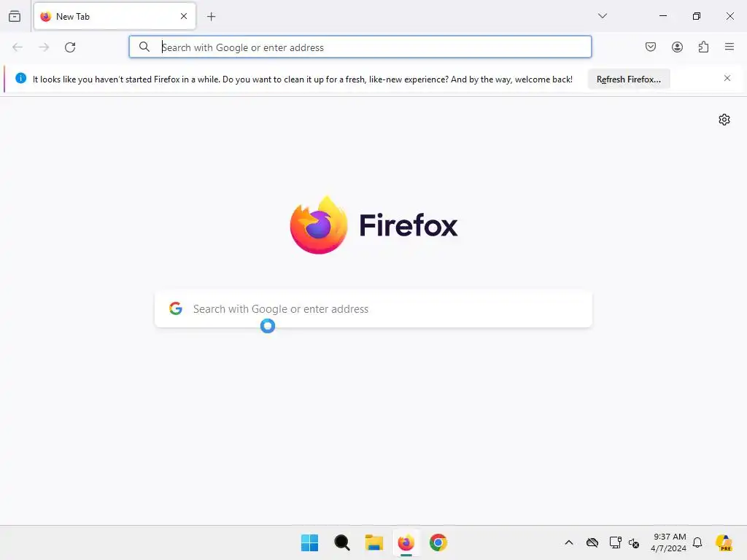Screen dimensions: 747x560
Task: Click the cloud sync-off tray icon
Action: 592,542
